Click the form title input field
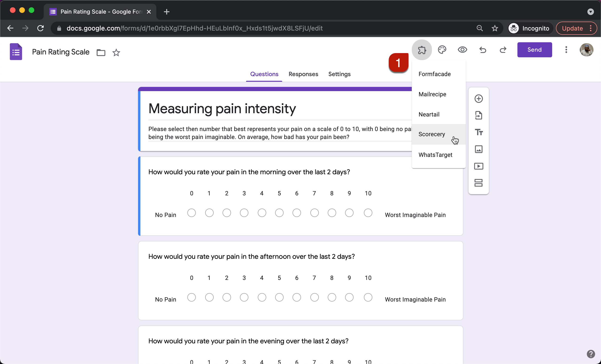Screen dimensions: 601x364 (x=222, y=108)
